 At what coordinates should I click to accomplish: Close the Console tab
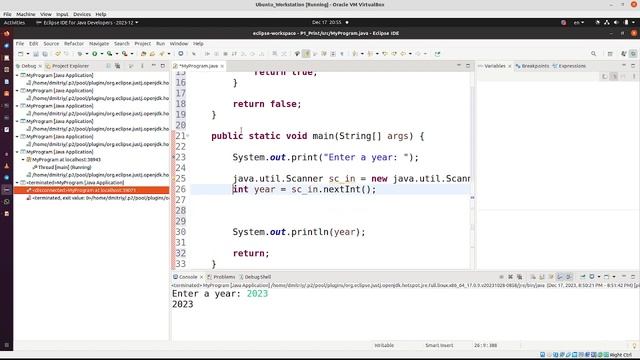pos(201,277)
